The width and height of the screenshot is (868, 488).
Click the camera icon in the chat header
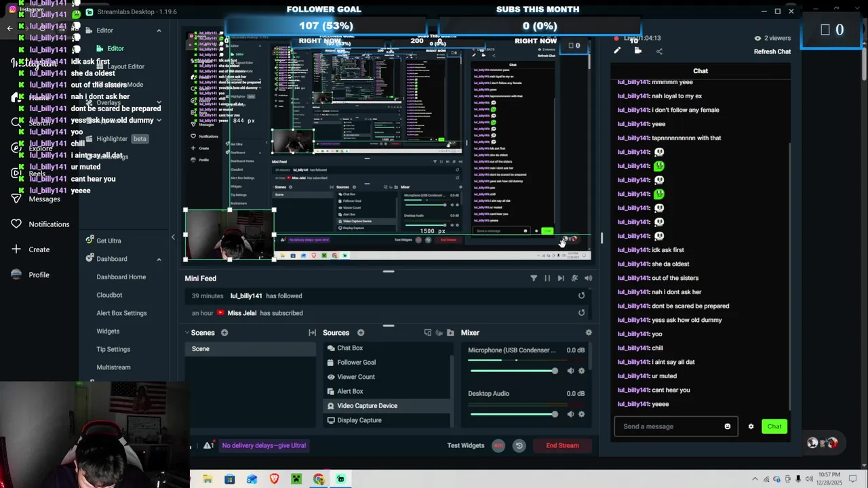[637, 51]
